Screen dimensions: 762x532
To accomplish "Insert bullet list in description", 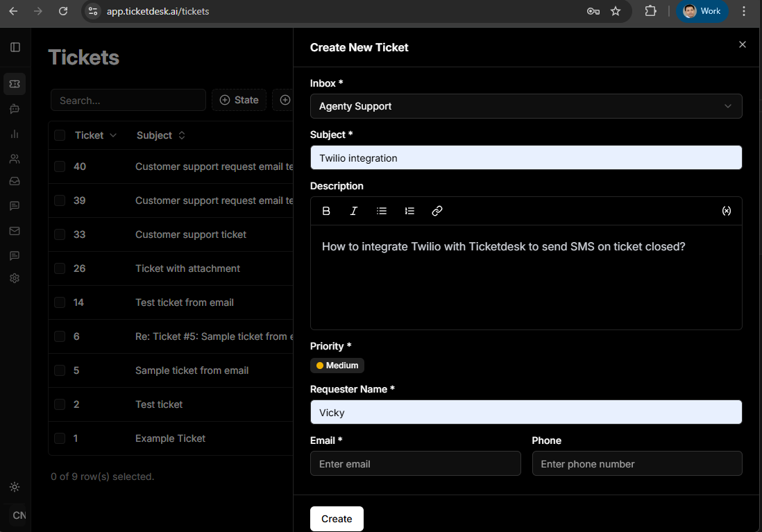I will (382, 211).
